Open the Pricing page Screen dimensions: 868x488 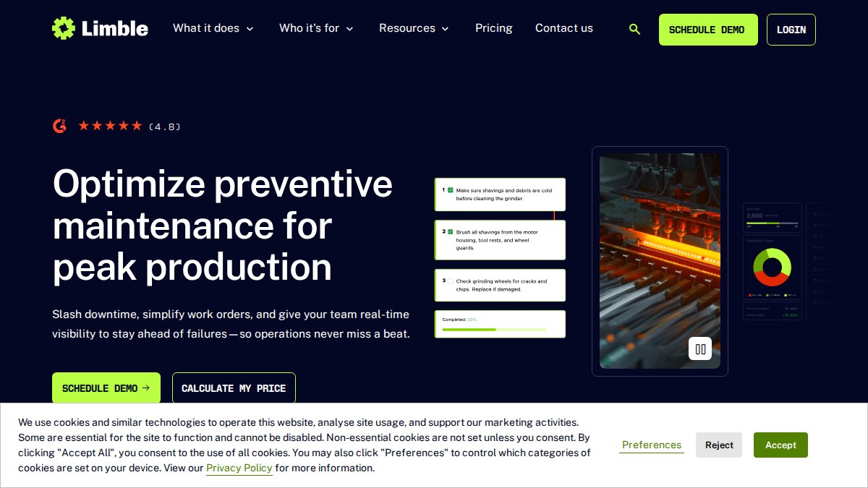pos(494,28)
